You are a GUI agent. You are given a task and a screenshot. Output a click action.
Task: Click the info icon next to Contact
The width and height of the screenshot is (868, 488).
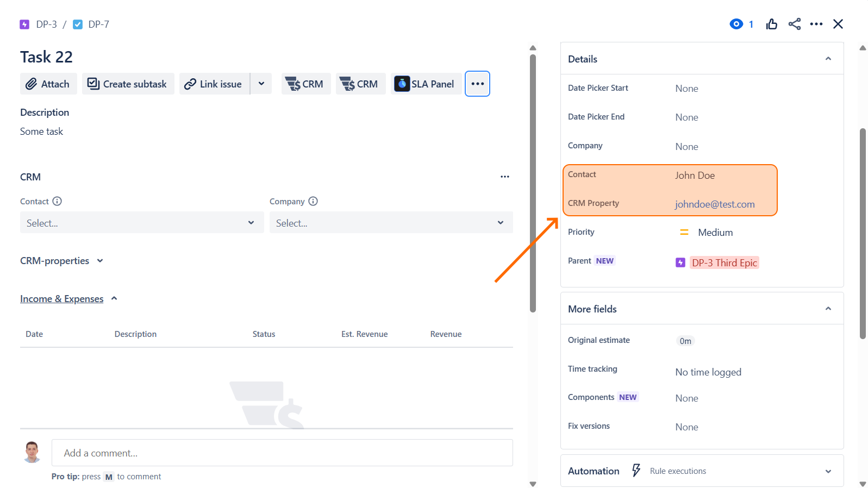pos(57,201)
